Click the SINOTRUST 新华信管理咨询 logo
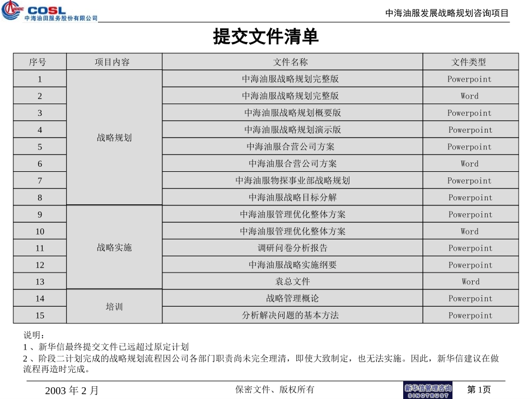Image resolution: width=532 pixels, height=399 pixels. tap(427, 391)
